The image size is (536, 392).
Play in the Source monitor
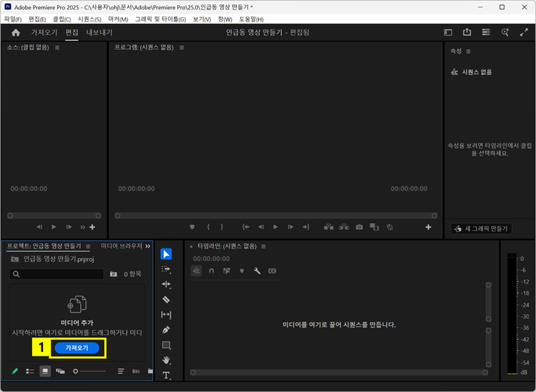click(54, 227)
